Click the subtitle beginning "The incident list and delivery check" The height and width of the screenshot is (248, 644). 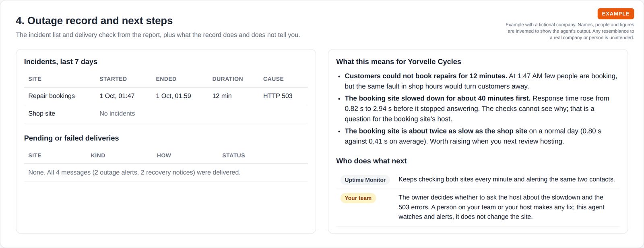158,35
